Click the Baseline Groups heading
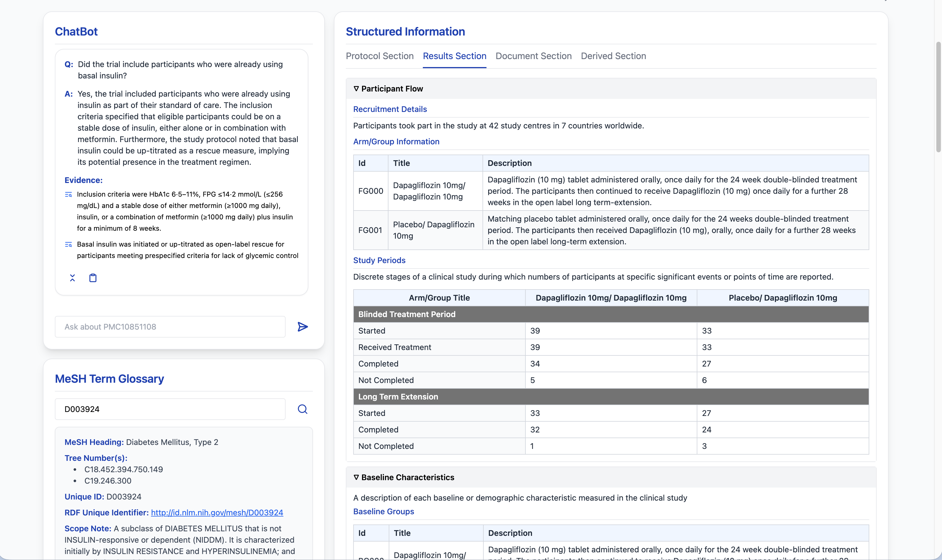Image resolution: width=942 pixels, height=560 pixels. [383, 511]
